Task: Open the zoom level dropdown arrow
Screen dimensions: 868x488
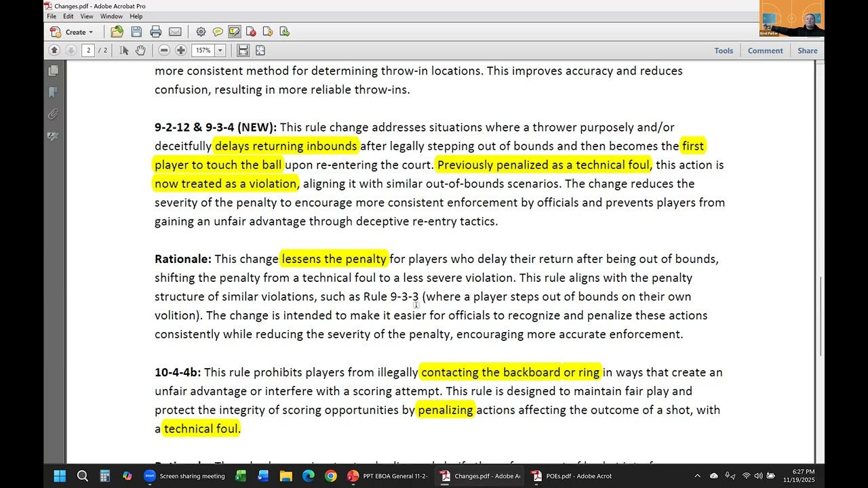Action: tap(220, 50)
